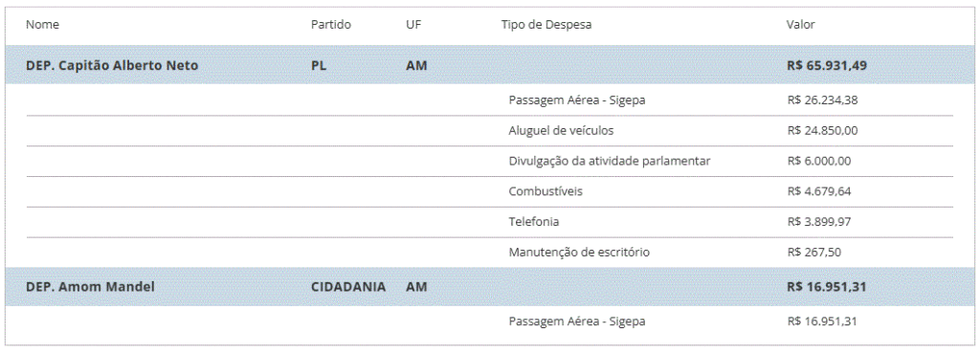Screen dimensions: 980x354
Task: Select the DEP. Amom Mandel row
Action: 489,287
